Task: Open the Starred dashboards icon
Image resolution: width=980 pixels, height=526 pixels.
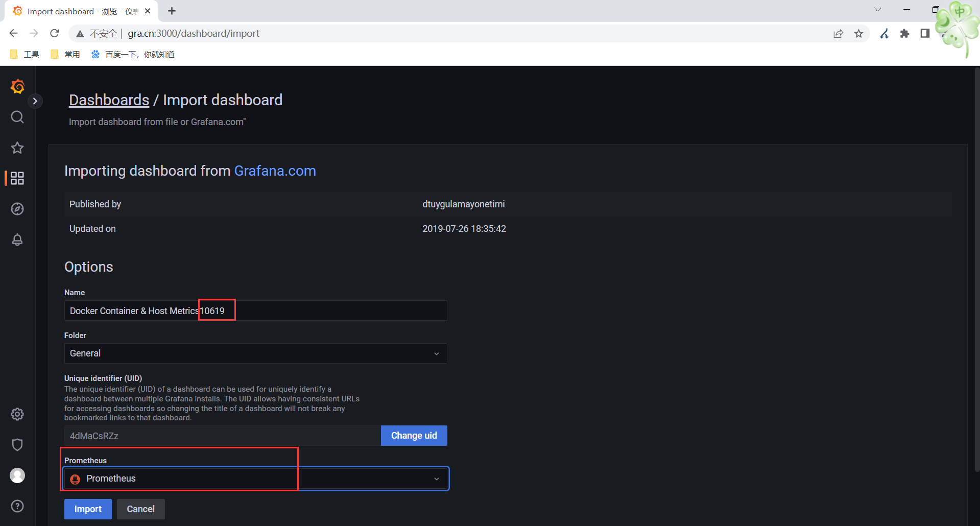Action: [x=17, y=148]
